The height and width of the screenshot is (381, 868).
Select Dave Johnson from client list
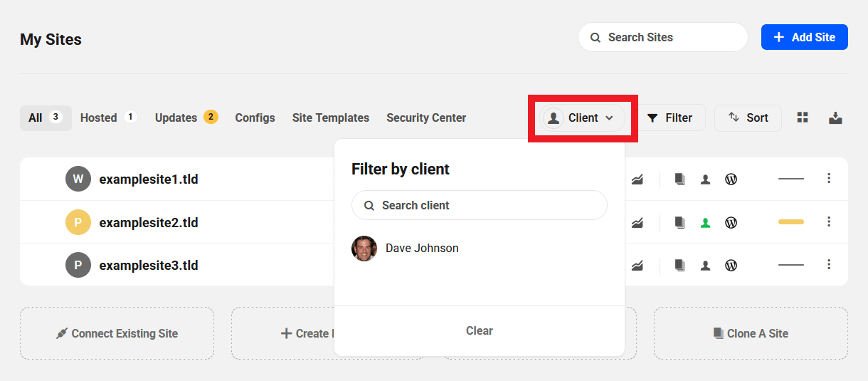pyautogui.click(x=421, y=249)
